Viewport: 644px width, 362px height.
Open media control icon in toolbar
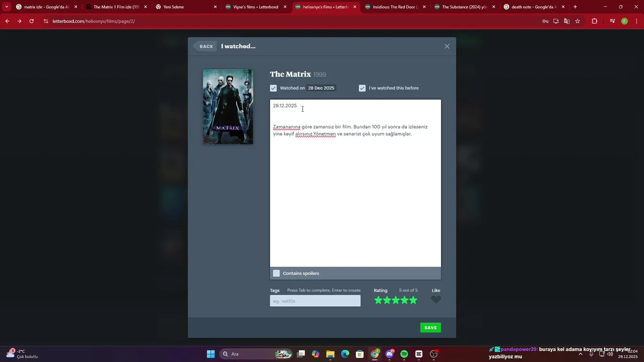point(612,21)
